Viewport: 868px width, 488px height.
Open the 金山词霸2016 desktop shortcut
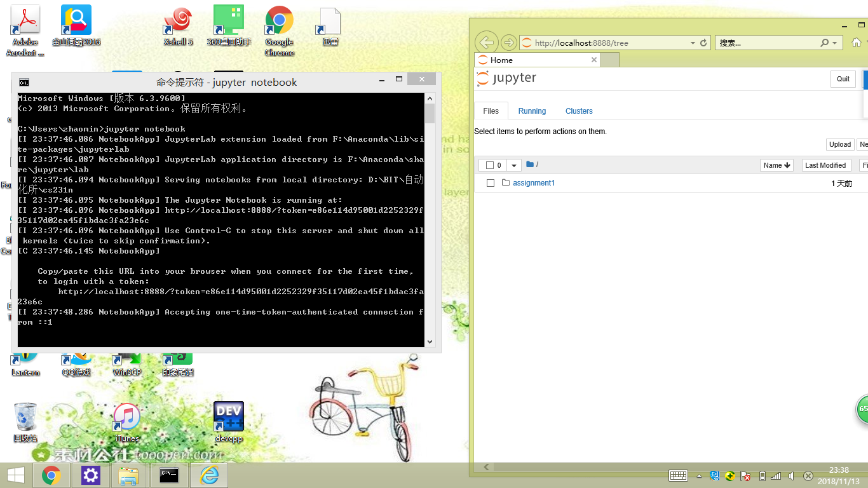(x=76, y=26)
